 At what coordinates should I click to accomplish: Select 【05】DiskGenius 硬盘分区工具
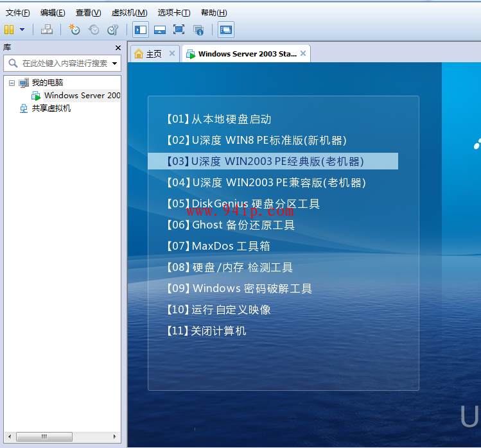point(243,203)
